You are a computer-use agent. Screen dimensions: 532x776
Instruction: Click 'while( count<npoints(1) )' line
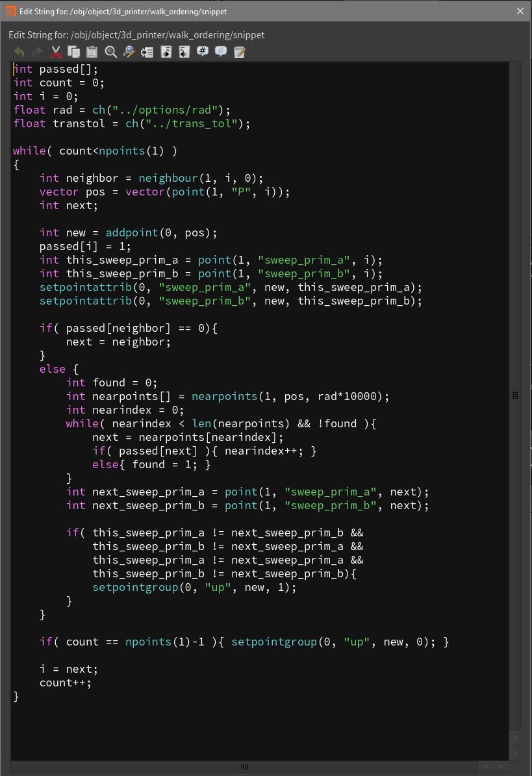click(x=95, y=151)
